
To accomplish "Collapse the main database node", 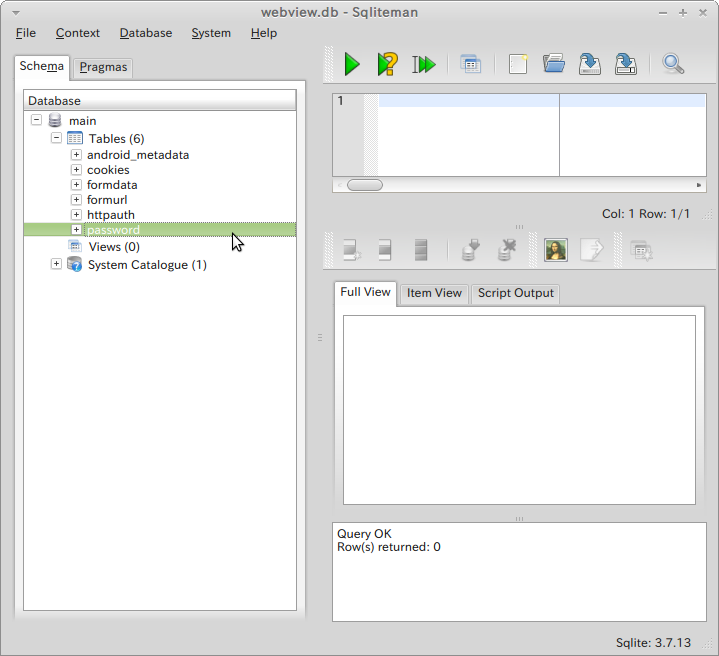I will tap(36, 120).
